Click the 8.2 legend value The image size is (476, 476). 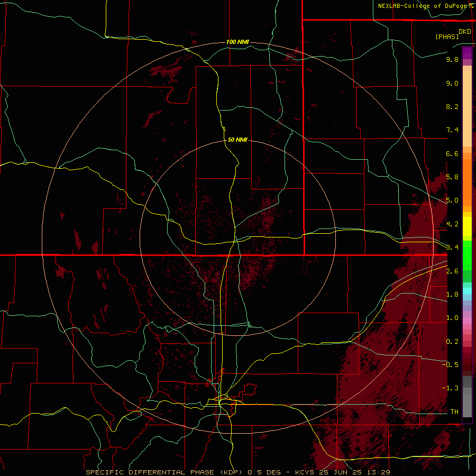tap(452, 106)
